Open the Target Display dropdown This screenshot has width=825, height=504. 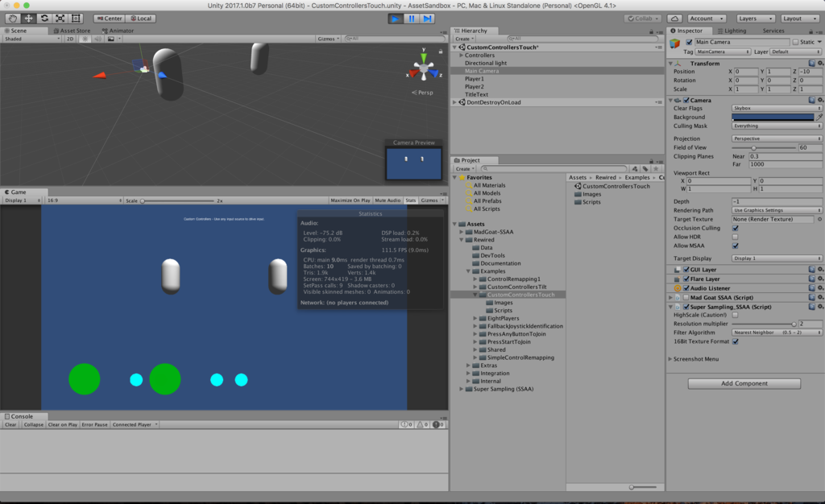777,258
